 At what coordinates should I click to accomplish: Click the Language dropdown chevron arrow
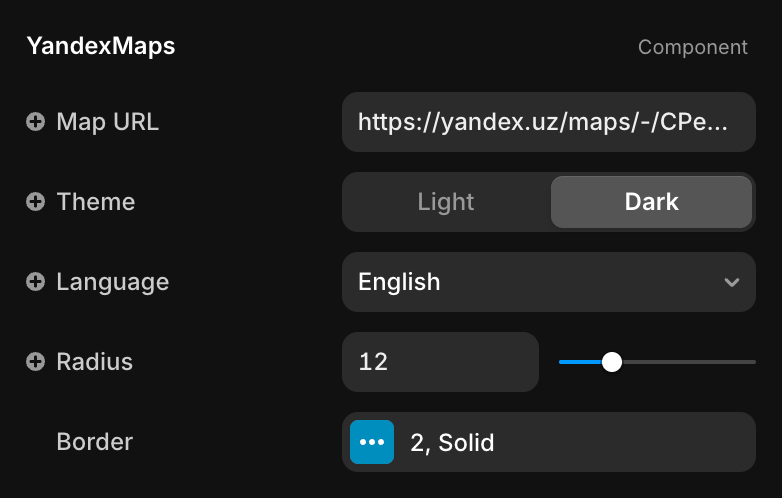tap(732, 282)
